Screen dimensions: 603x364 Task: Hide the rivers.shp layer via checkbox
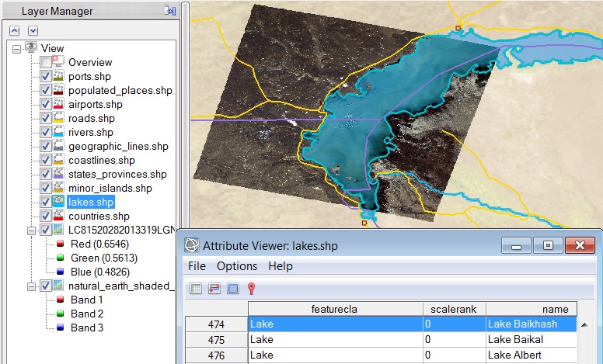pos(46,132)
